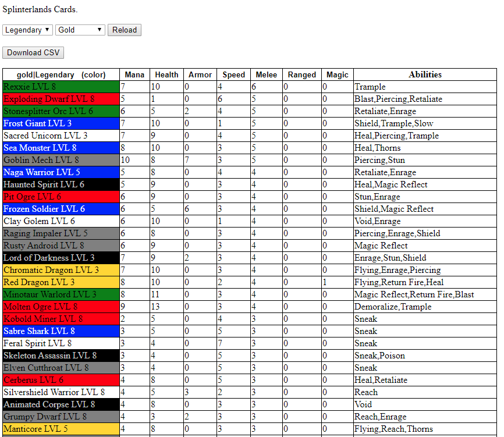This screenshot has width=504, height=437.
Task: Click the Heal,Thorns abilities cell
Action: click(x=425, y=148)
